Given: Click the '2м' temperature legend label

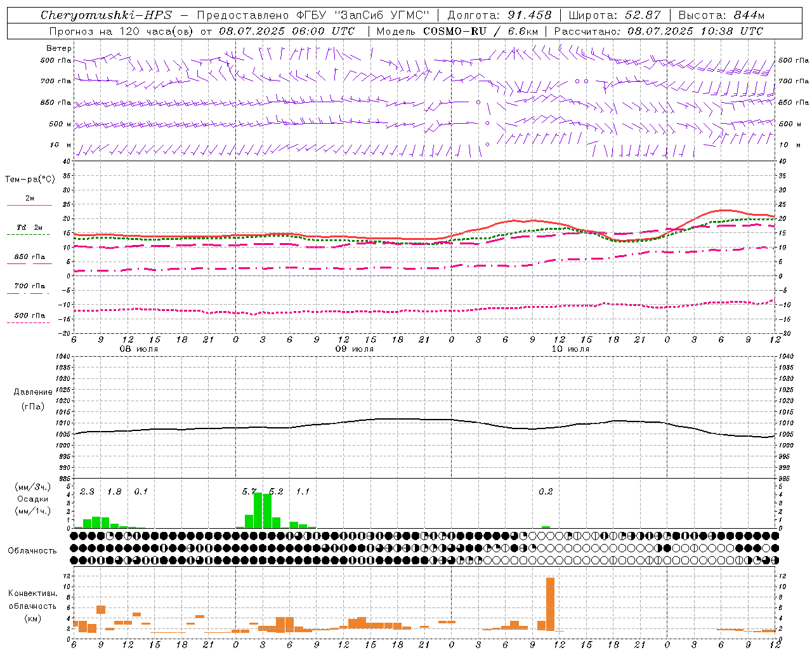Looking at the screenshot, I should 30,198.
